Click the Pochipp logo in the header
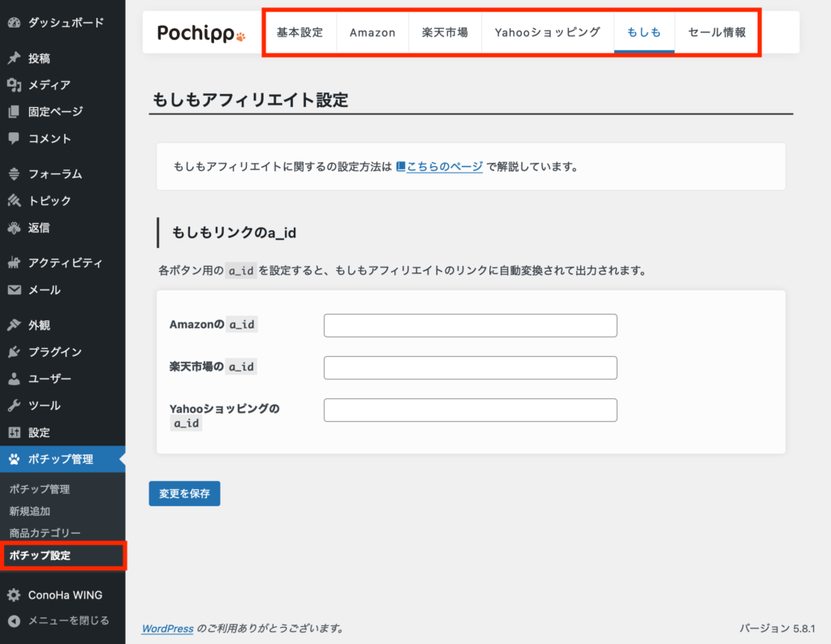The image size is (831, 644). 201,32
